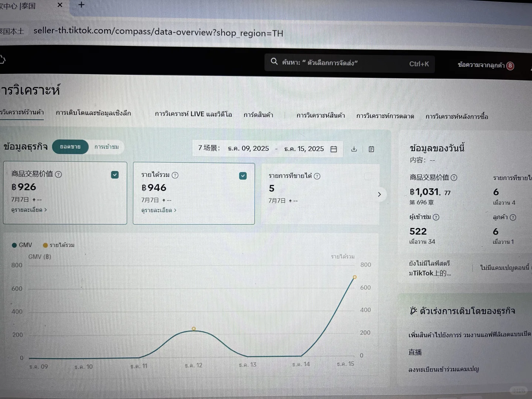The width and height of the screenshot is (532, 399).
Task: Click help icon next to ผู้เข้าชม
Action: (436, 217)
